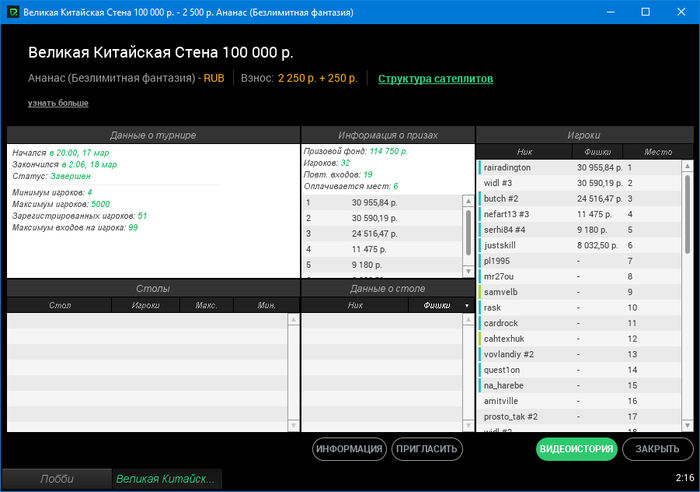The width and height of the screenshot is (700, 492).
Task: Select player butch #2
Action: coord(579,199)
